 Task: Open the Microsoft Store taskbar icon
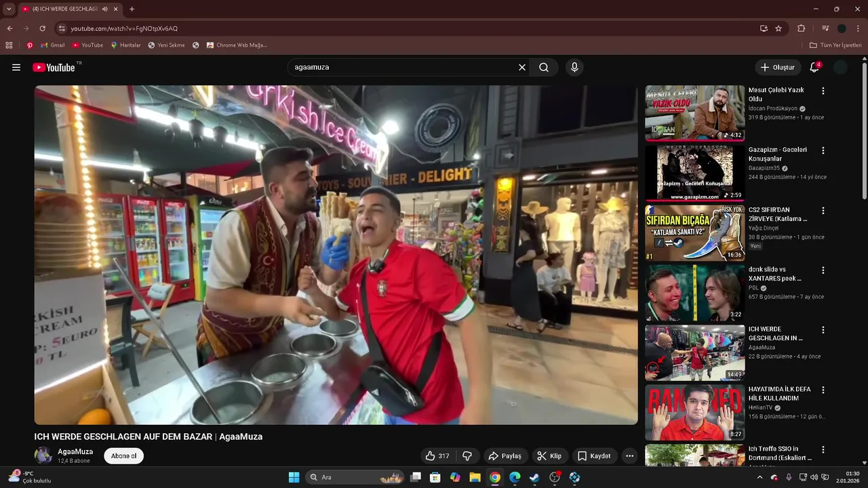pos(435,477)
